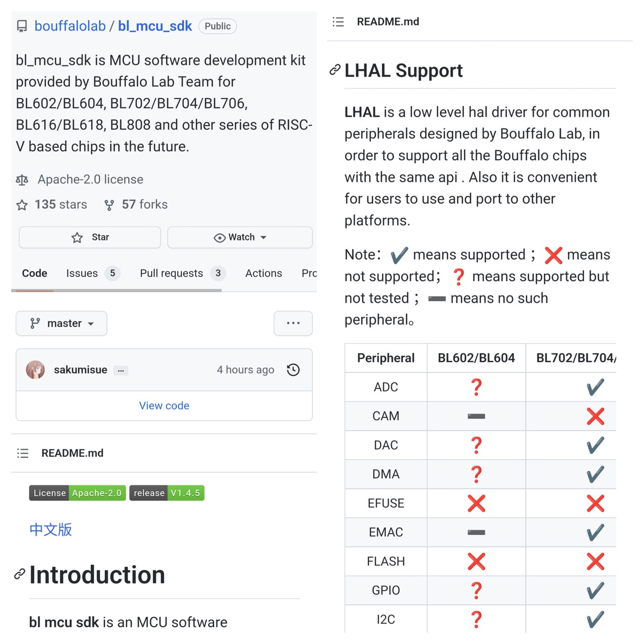Open the master branch selector

61,324
